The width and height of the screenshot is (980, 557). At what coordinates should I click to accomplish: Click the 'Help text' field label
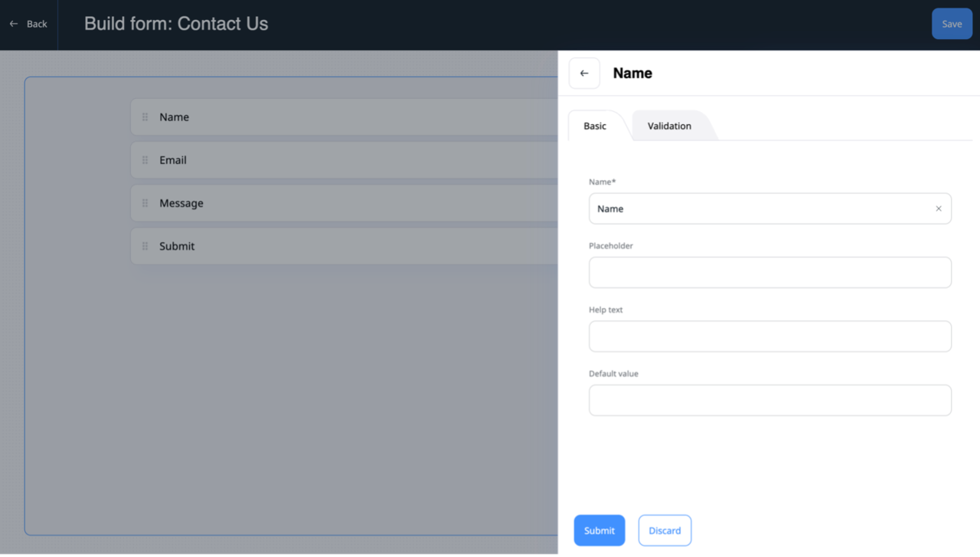click(x=606, y=310)
